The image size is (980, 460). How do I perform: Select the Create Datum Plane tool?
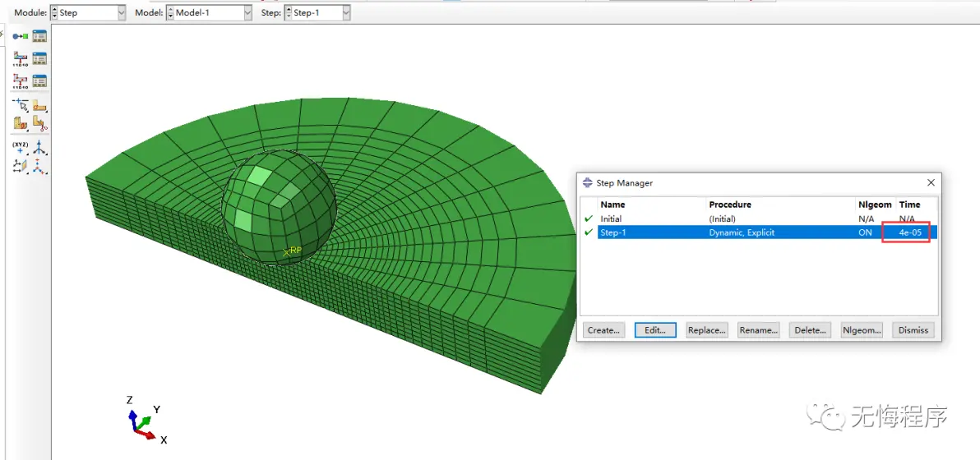[21, 167]
